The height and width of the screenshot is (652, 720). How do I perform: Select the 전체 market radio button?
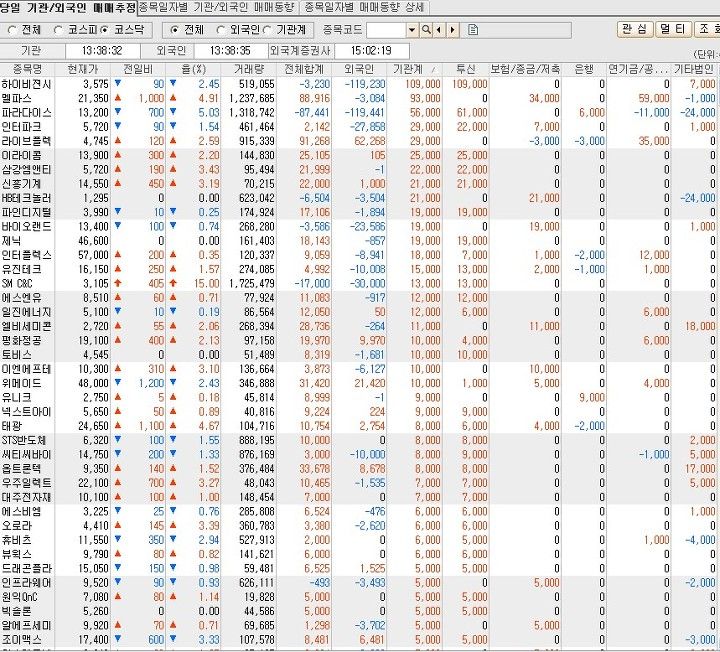[12, 30]
